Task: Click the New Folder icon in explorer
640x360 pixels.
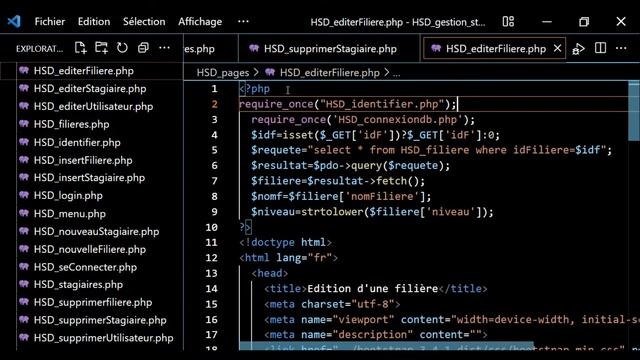Action: pos(101,48)
